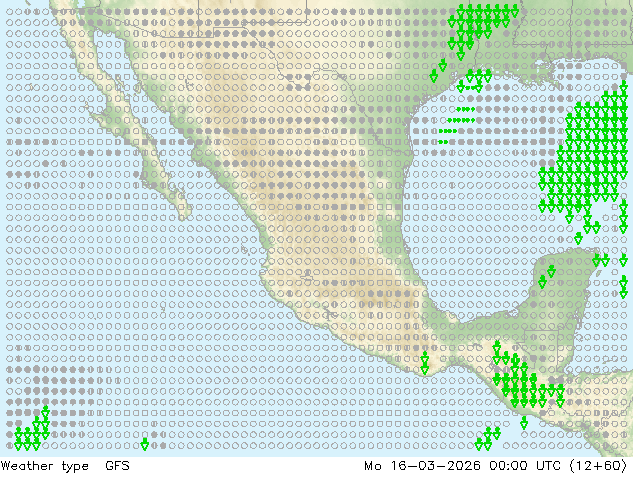This screenshot has height=490, width=634.
Task: Click the "00:00 UTC" time text
Action: (525, 466)
